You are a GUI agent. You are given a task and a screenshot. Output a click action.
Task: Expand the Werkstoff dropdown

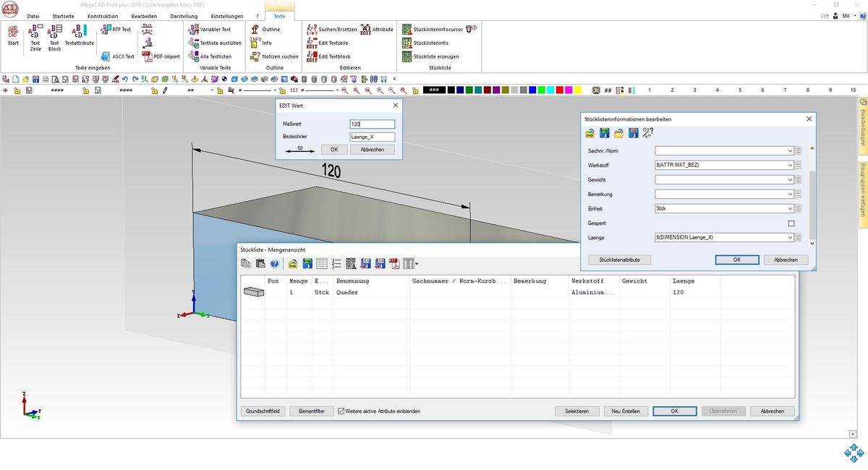[x=789, y=165]
